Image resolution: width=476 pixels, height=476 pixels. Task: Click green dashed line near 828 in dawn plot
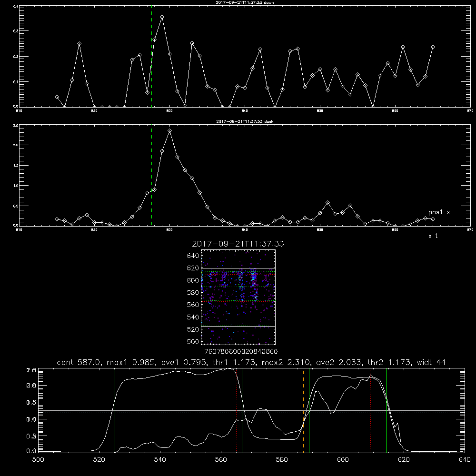click(x=151, y=56)
